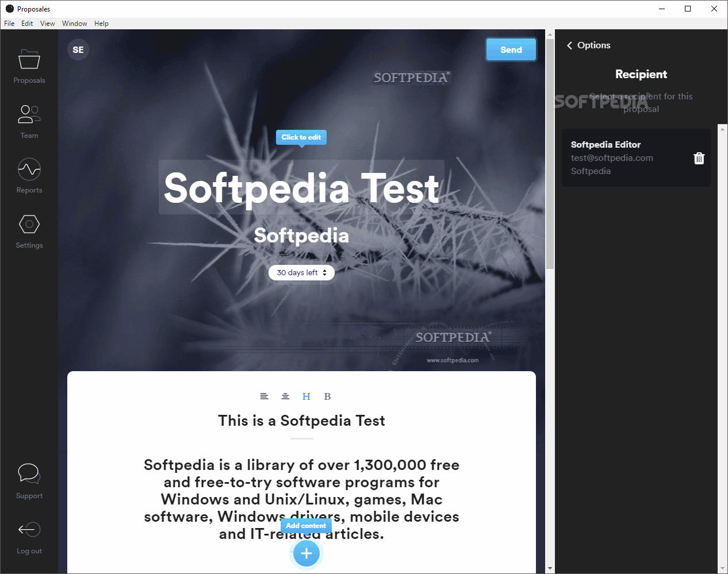Screen dimensions: 728x574
Task: Open the Support chat
Action: (x=29, y=481)
